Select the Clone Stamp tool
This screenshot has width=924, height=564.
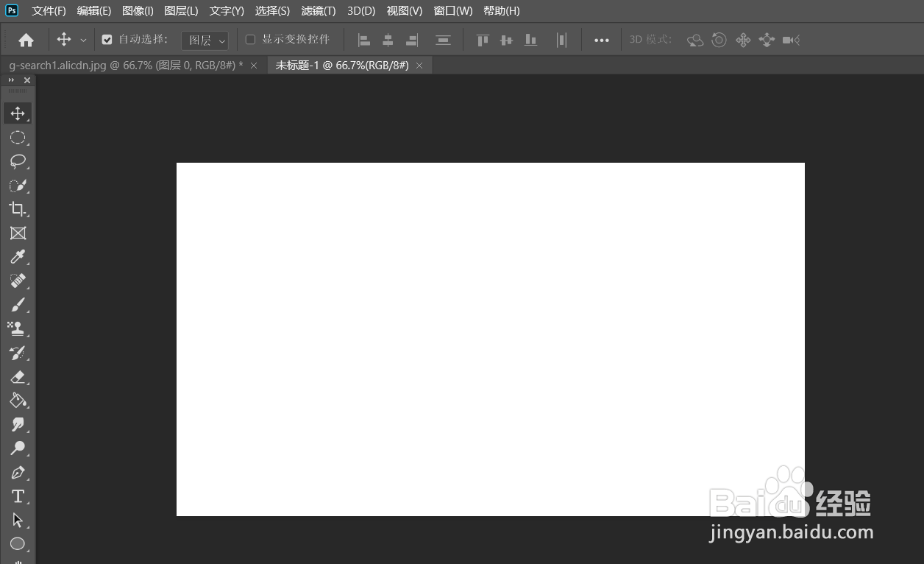(x=18, y=328)
